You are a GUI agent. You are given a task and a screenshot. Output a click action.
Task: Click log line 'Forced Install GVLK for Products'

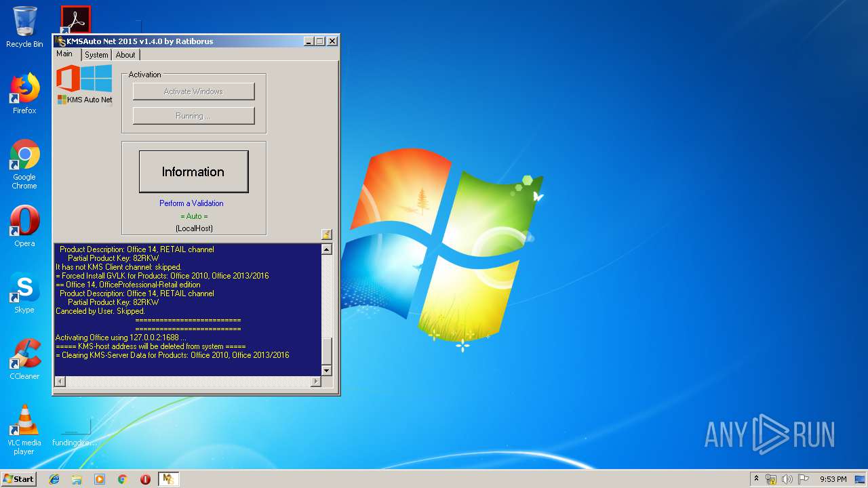click(x=162, y=276)
